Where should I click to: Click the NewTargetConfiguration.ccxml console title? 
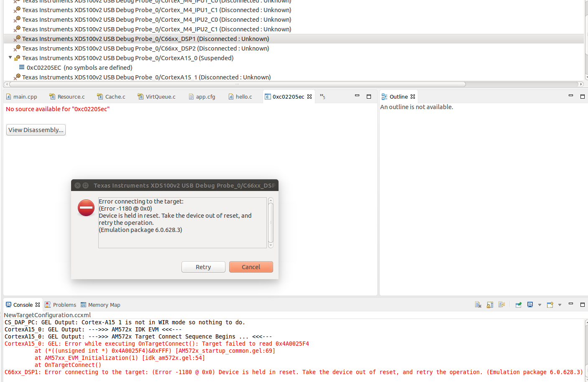point(47,315)
